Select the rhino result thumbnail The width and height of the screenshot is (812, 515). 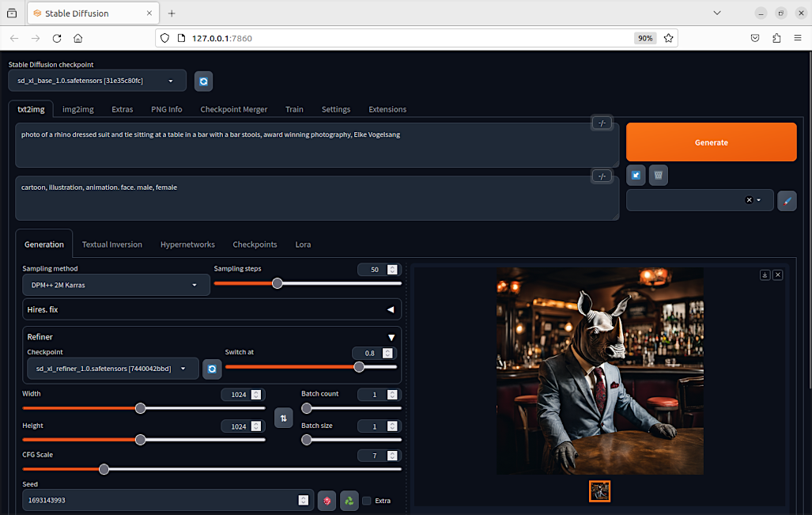(599, 491)
